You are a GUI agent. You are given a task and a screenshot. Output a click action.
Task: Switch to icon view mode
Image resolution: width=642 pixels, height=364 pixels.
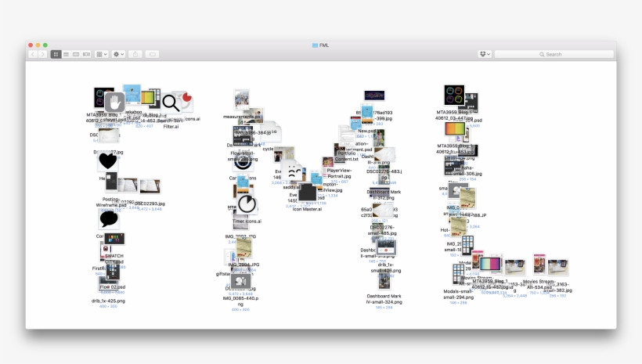56,54
